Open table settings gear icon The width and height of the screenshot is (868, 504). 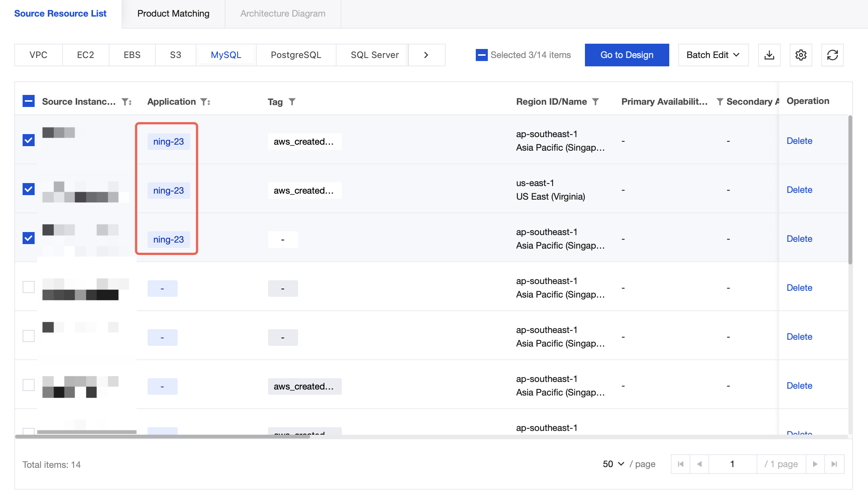[x=801, y=55]
